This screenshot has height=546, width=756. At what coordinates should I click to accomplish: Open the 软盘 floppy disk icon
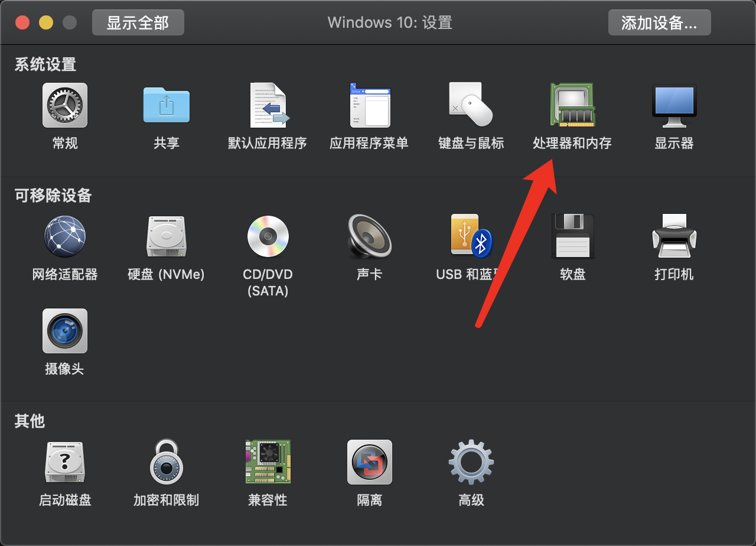pyautogui.click(x=572, y=236)
